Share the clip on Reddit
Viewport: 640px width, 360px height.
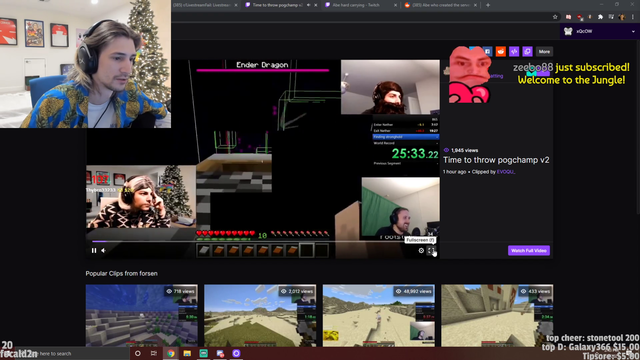pyautogui.click(x=500, y=51)
